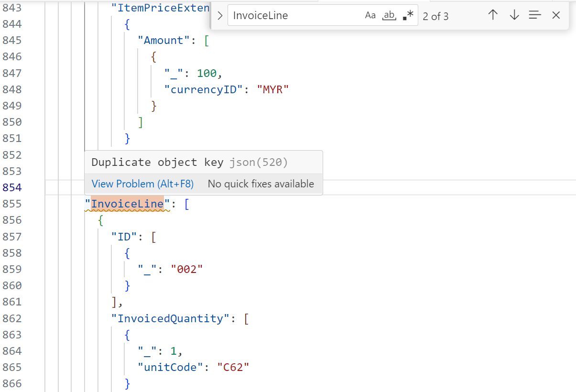Screen dimensions: 576x392
Task: Click the "currencyID" key on line 848
Action: [204, 89]
